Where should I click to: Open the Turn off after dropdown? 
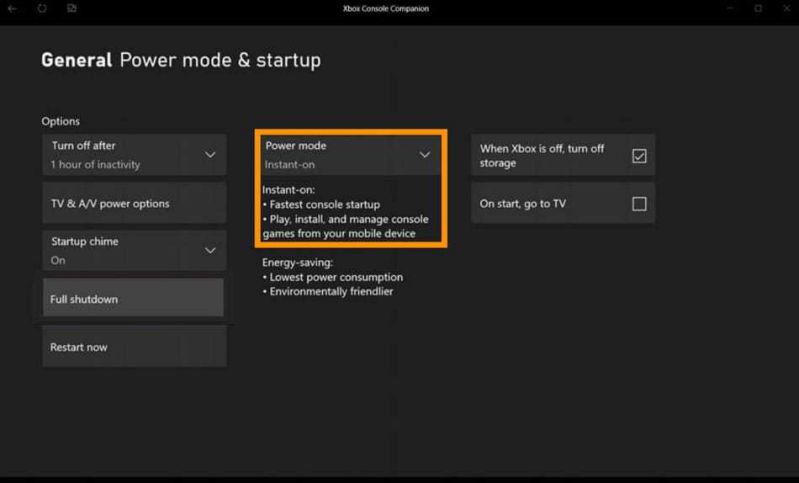[x=135, y=155]
